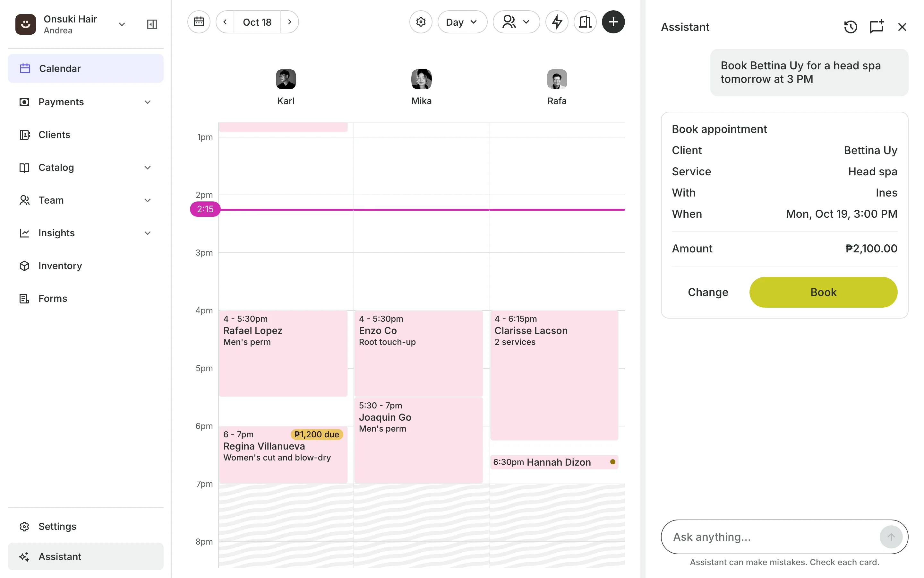Open the Day view dropdown
Image resolution: width=924 pixels, height=578 pixels.
coord(462,22)
